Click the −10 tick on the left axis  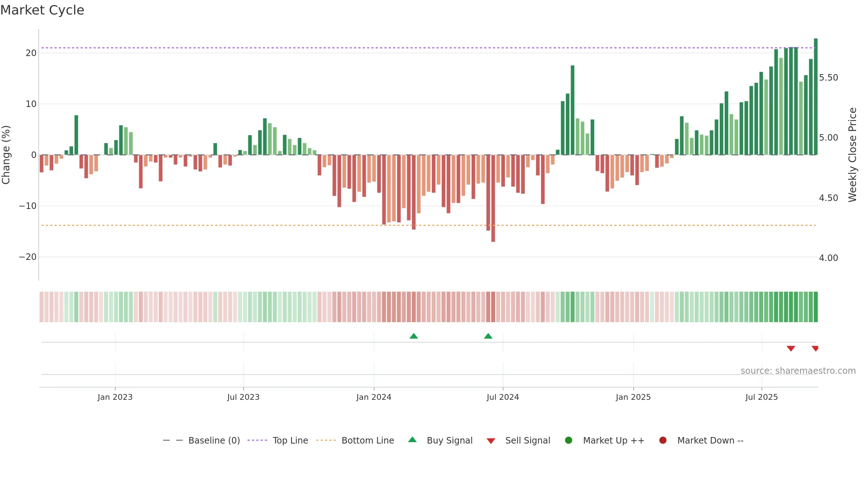click(28, 206)
